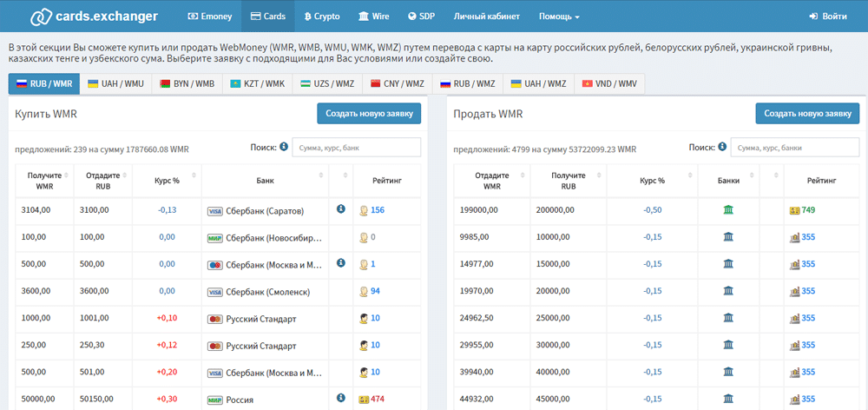Image resolution: width=868 pixels, height=410 pixels.
Task: Click rating icon in 9985,00 row
Action: click(795, 238)
